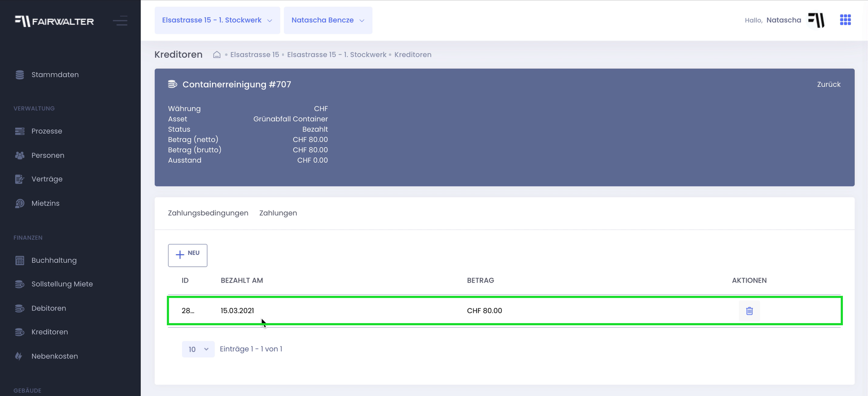Click the Prozesse sidebar icon
868x396 pixels.
20,131
